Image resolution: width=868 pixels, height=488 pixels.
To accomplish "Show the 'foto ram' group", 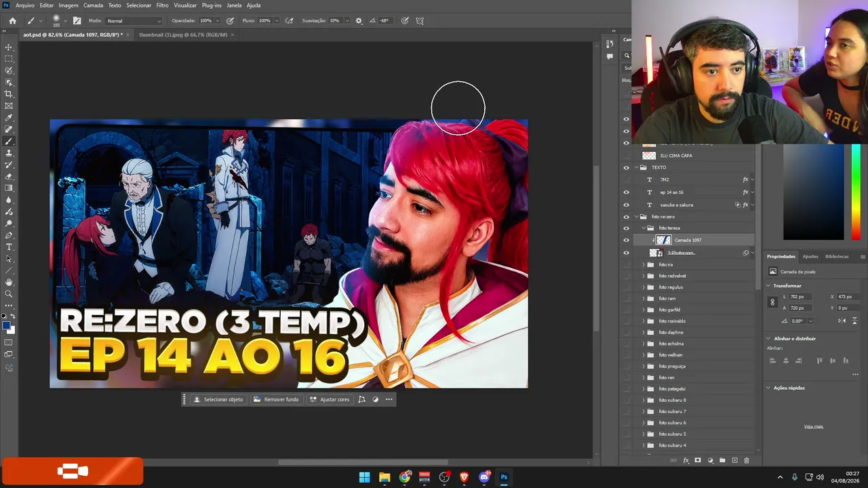I will pos(626,298).
